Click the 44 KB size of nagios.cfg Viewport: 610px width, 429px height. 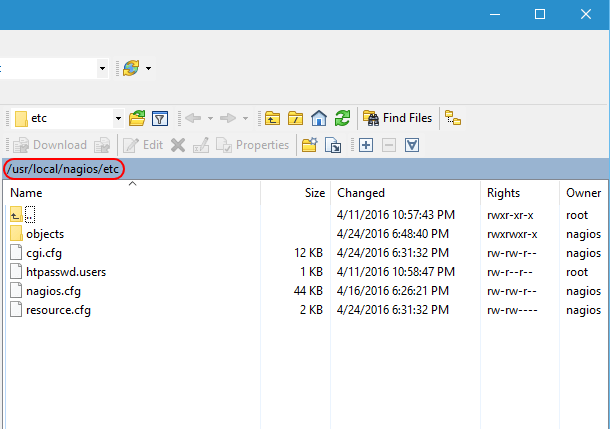tap(308, 291)
